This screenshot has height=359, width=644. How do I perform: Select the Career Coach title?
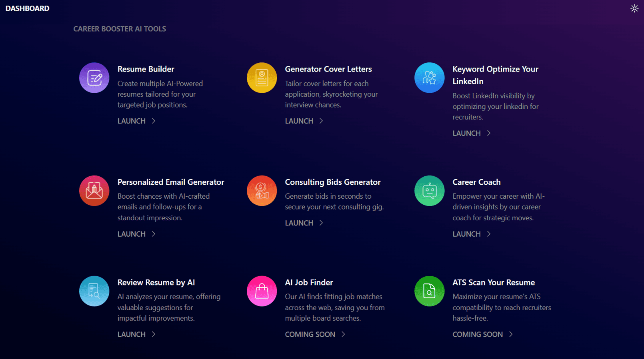tap(476, 182)
